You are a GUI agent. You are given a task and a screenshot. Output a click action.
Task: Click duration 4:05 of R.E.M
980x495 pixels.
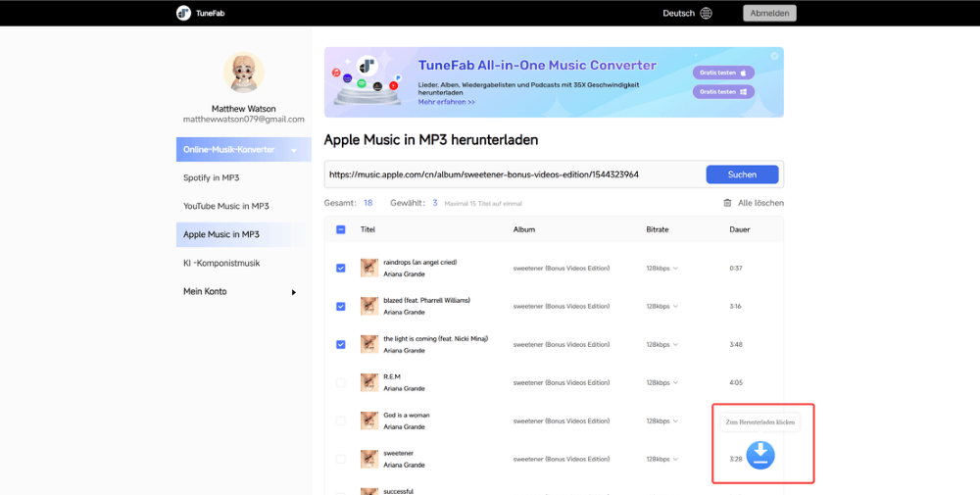click(736, 382)
